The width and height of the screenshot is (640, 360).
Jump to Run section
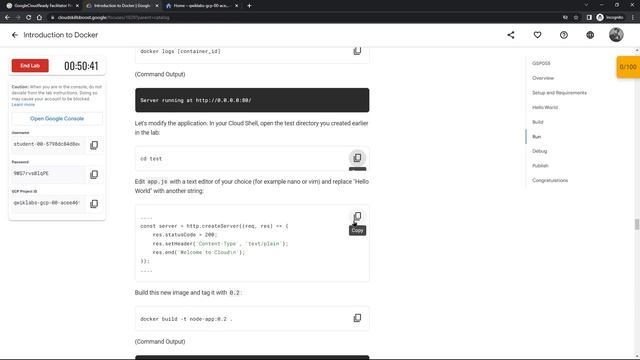click(536, 137)
